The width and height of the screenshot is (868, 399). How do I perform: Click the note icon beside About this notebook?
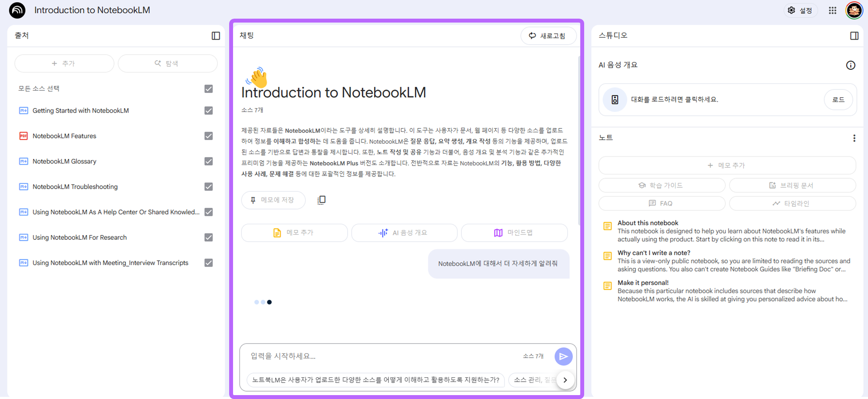point(608,226)
